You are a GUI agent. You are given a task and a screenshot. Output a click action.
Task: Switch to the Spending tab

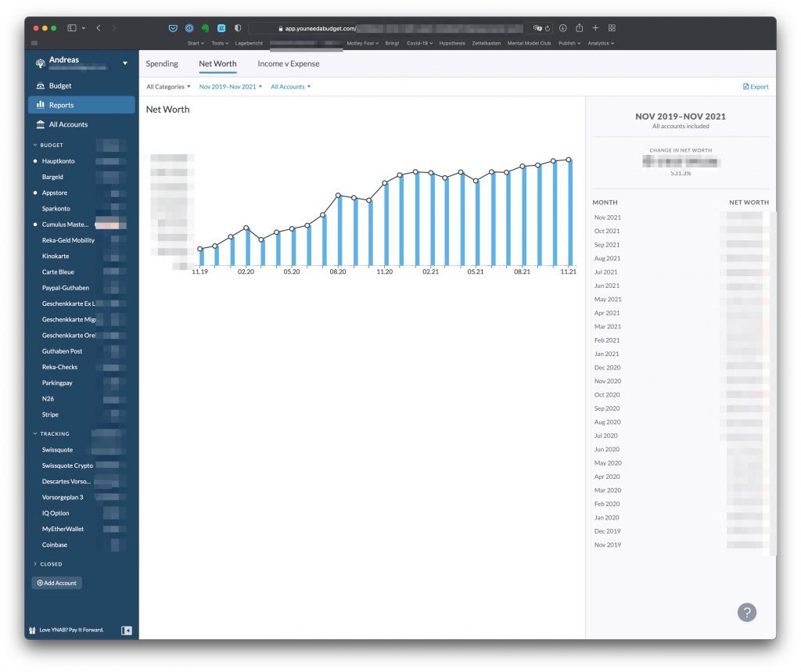(162, 64)
